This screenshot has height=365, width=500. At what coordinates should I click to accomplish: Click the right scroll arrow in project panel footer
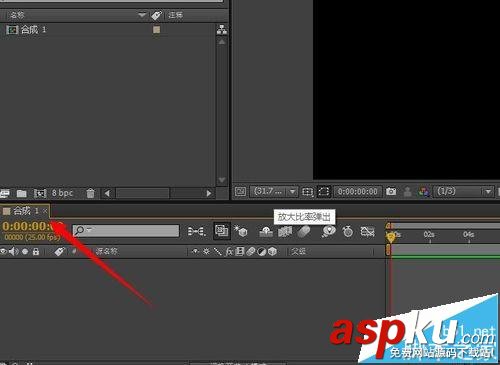click(209, 193)
